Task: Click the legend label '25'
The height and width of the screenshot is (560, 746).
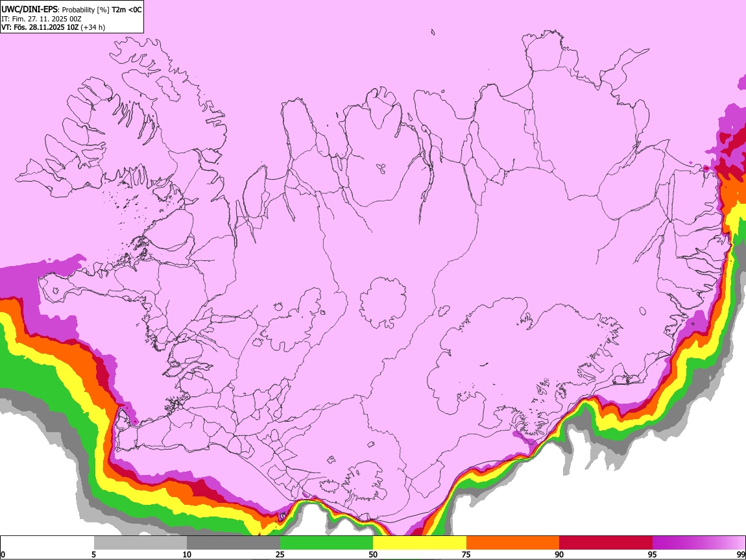Action: coord(280,554)
